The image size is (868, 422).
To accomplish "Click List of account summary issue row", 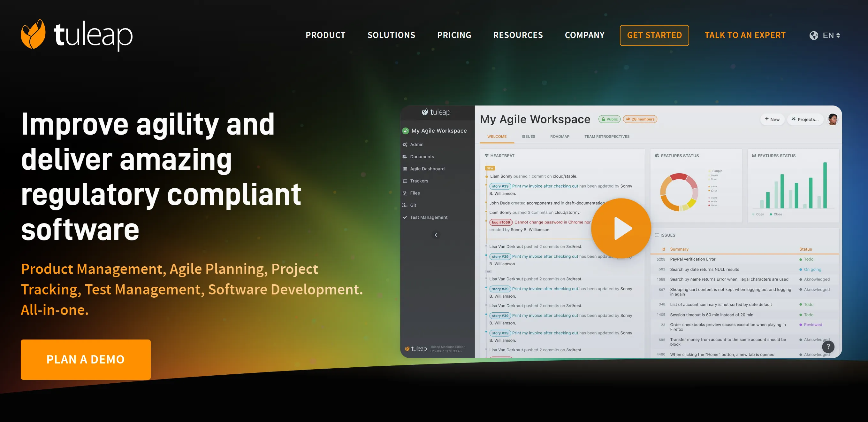I will (744, 304).
